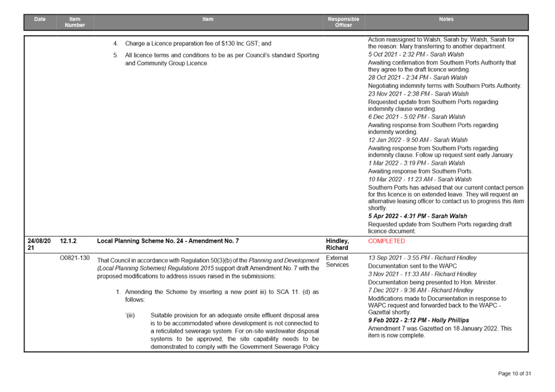Click the 5 Apr 2022 Sarah Walsh note timestamp

tap(418, 216)
